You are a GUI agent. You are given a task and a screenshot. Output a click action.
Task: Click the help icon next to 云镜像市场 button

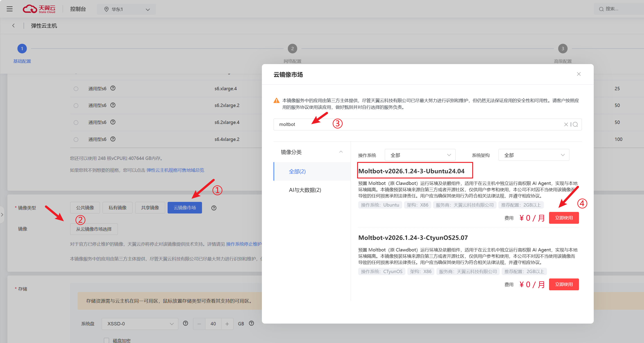[x=214, y=208]
